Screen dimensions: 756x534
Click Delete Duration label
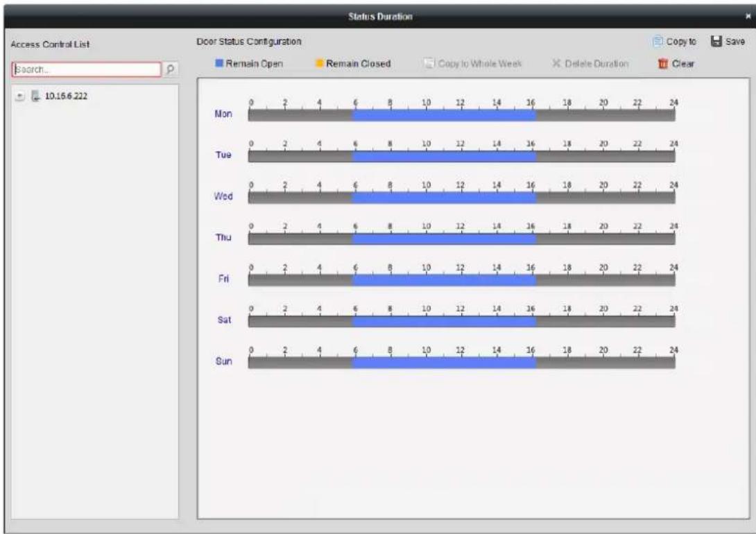coord(596,64)
